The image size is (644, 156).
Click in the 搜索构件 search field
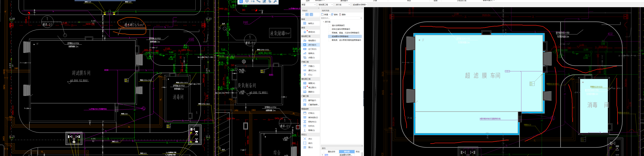pos(340,18)
